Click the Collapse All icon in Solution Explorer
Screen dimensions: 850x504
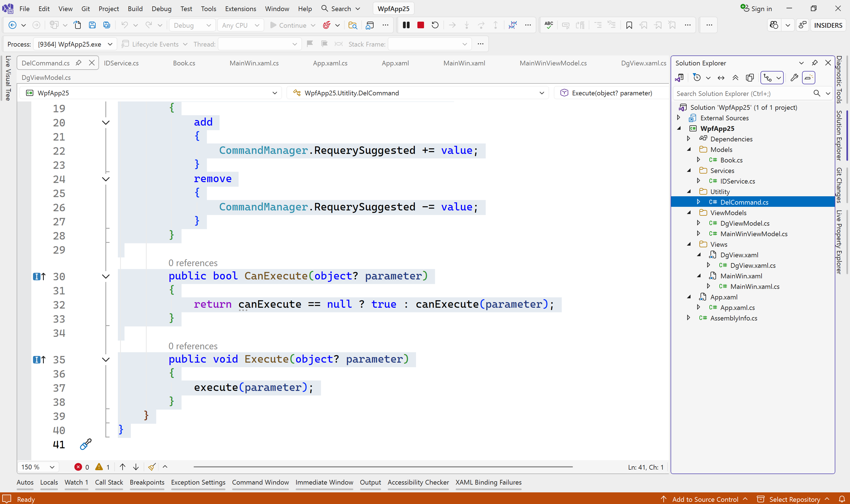pyautogui.click(x=735, y=78)
